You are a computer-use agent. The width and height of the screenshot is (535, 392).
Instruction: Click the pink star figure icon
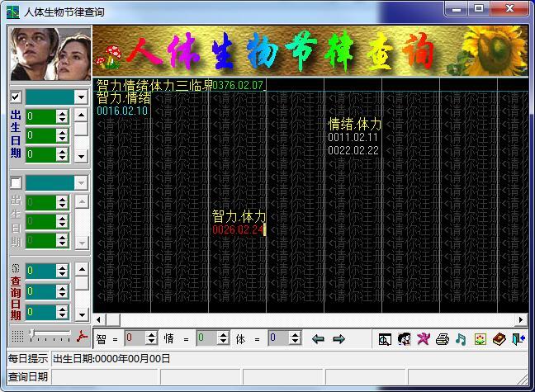(424, 338)
